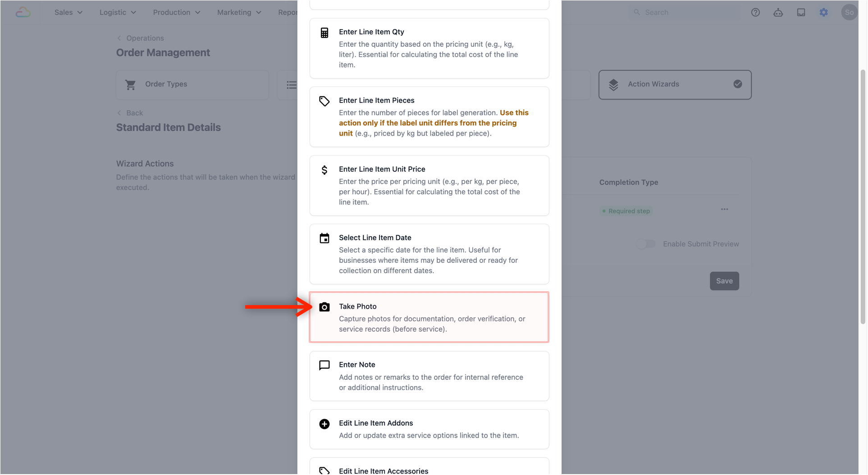Click the list icon beside Order Types
This screenshot has height=475, width=868.
coord(292,85)
